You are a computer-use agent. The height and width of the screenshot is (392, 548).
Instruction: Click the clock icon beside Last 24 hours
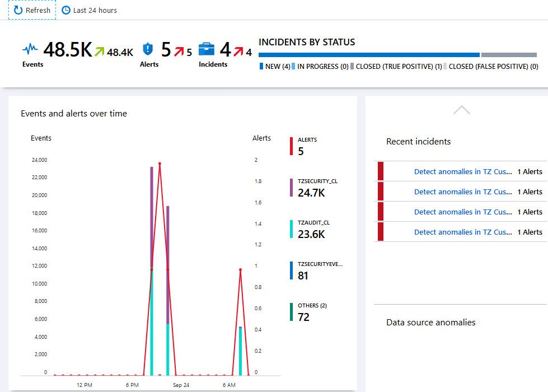pos(65,10)
